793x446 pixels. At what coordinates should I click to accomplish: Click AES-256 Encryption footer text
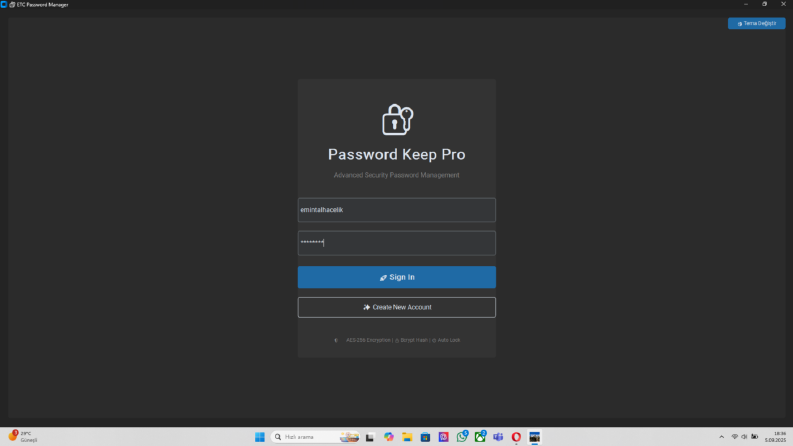pyautogui.click(x=368, y=340)
